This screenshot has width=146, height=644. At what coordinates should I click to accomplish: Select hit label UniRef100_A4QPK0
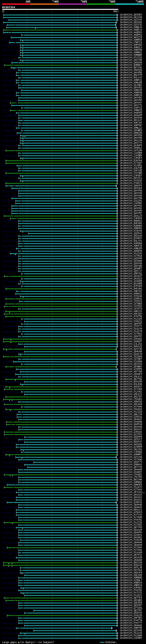pos(131,32)
